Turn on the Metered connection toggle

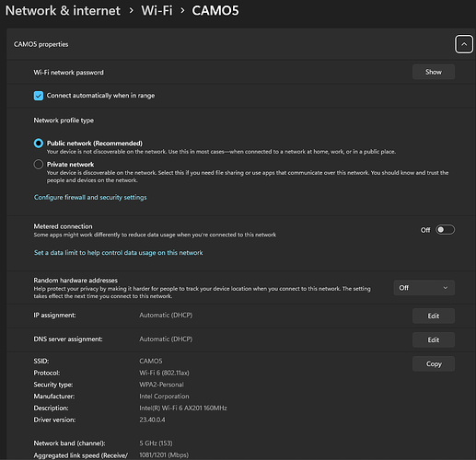pyautogui.click(x=445, y=230)
